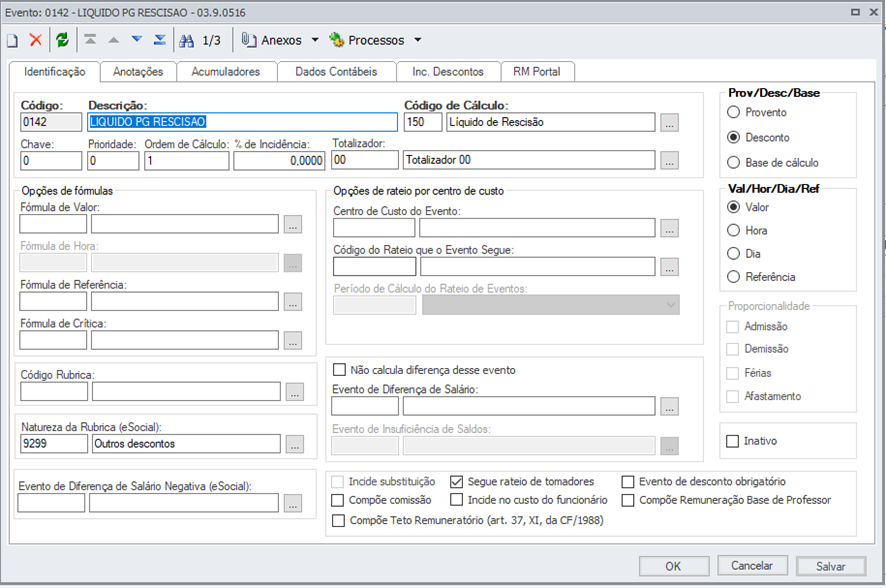This screenshot has width=886, height=588.
Task: Click the OK button
Action: click(674, 566)
